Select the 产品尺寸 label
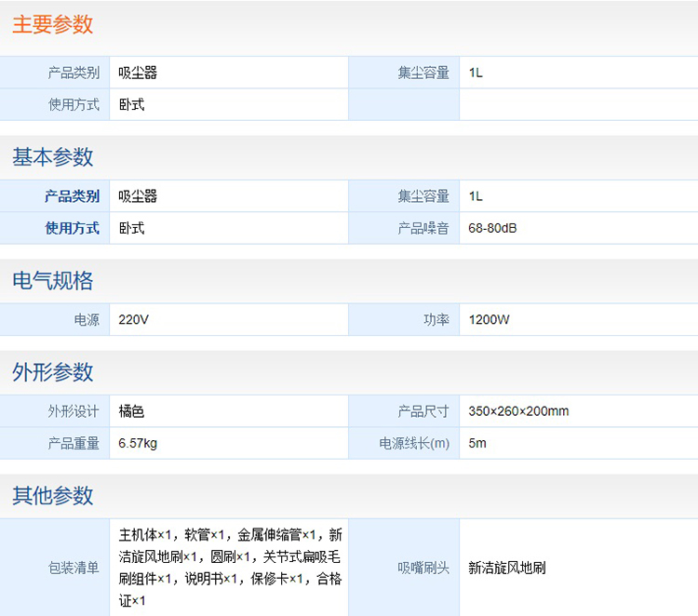Screen dimensions: 698x616 (423, 411)
